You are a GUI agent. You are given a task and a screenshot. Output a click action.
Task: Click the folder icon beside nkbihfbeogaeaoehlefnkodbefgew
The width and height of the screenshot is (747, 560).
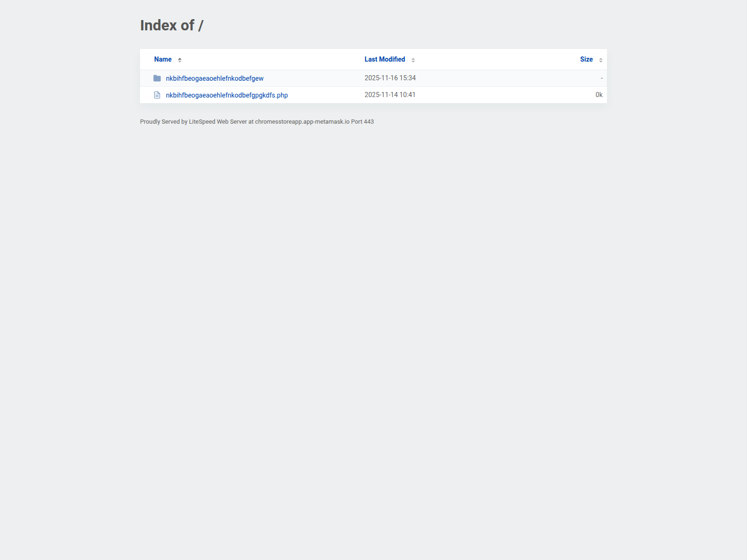(x=157, y=78)
